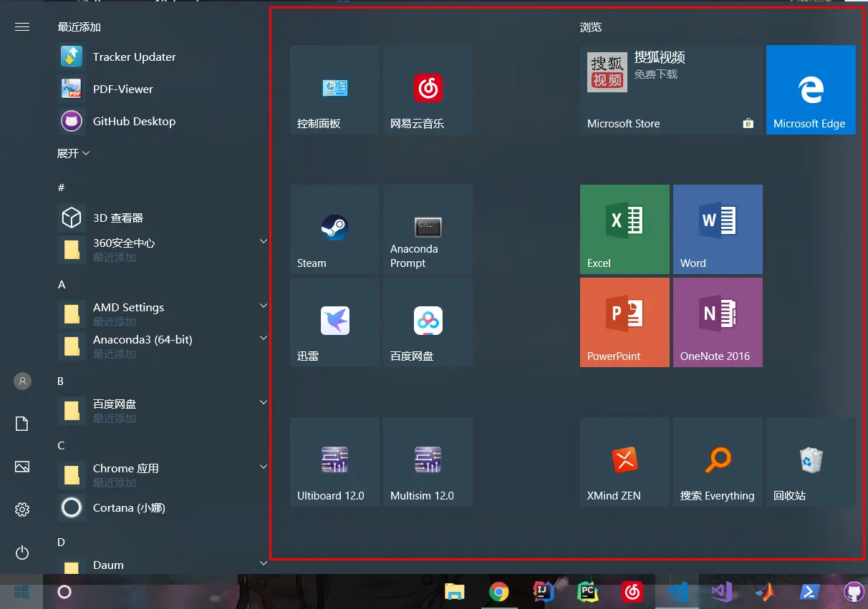
Task: Expand the Start menu hamburger navigation
Action: [22, 26]
